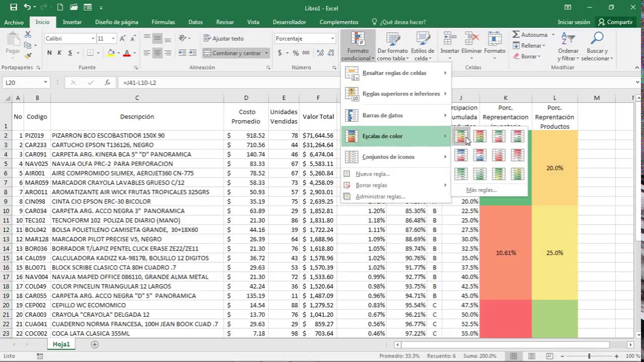The height and width of the screenshot is (362, 644).
Task: Increase font size with the larger A icon
Action: 124,39
